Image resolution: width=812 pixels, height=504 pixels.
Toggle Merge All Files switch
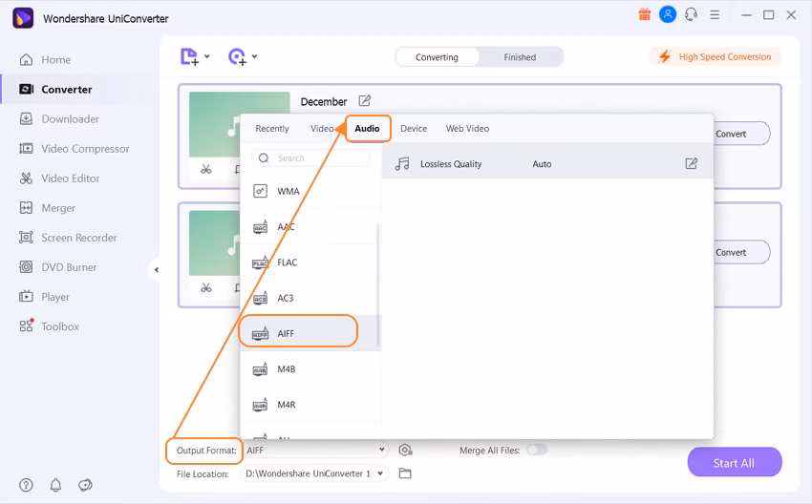tap(537, 450)
